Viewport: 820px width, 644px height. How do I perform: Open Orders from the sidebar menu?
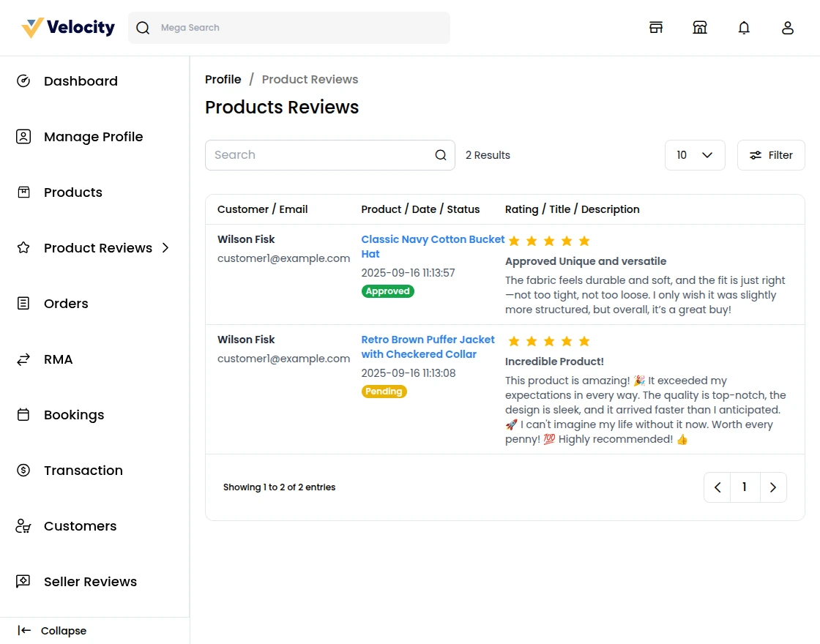click(66, 303)
